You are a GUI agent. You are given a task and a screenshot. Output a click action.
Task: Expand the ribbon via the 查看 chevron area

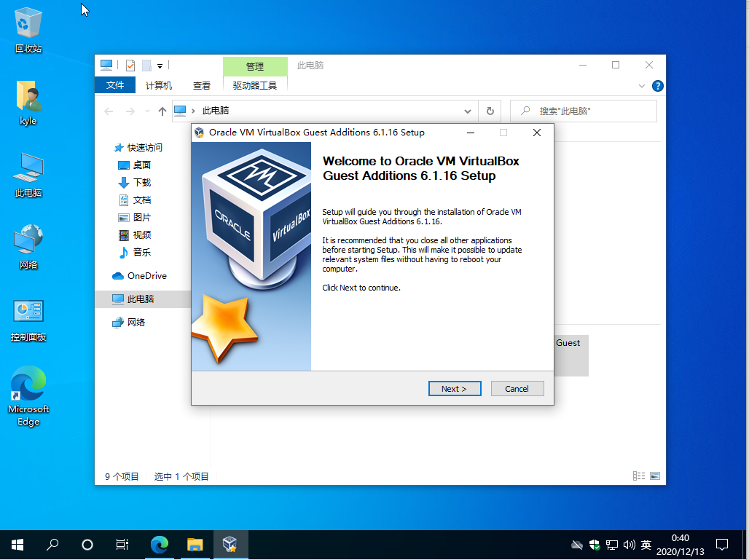pyautogui.click(x=641, y=85)
